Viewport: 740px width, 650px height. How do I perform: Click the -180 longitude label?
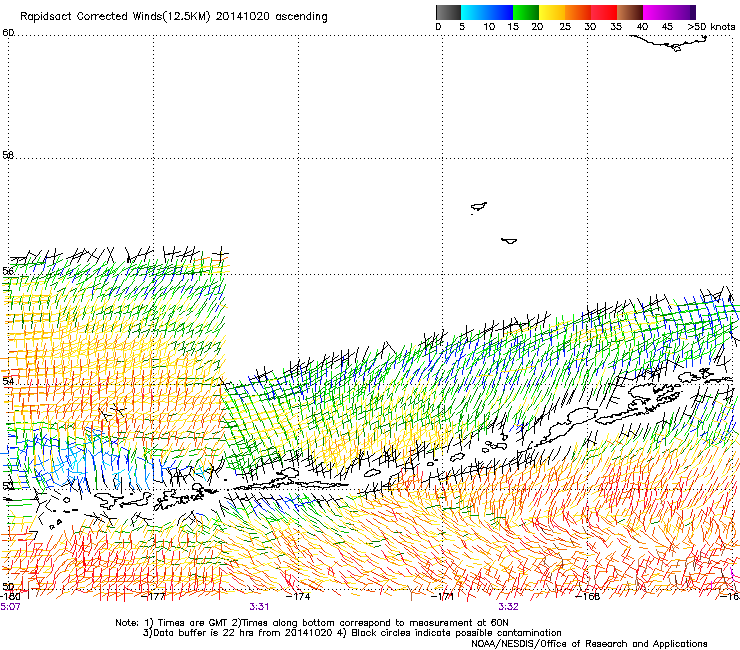tap(10, 596)
